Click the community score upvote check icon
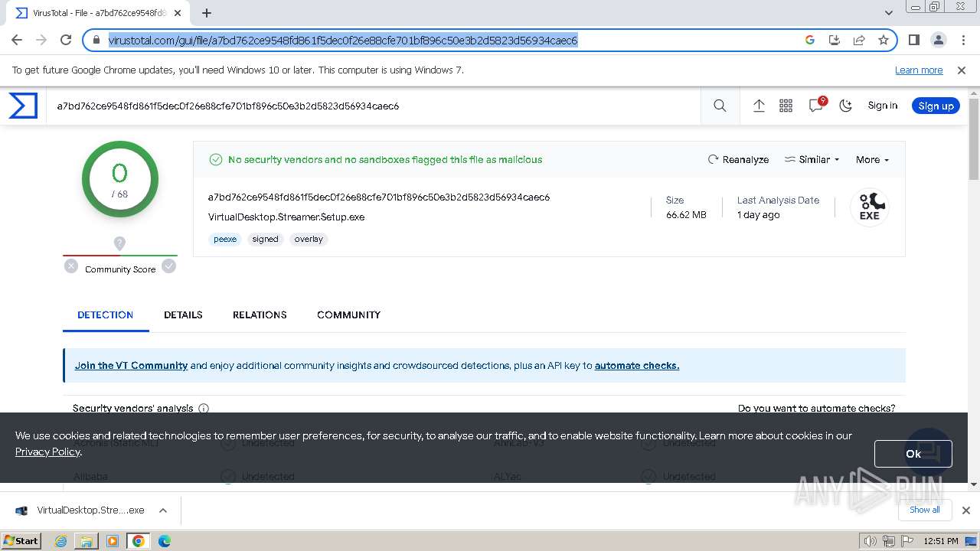Image resolution: width=980 pixels, height=551 pixels. [168, 266]
